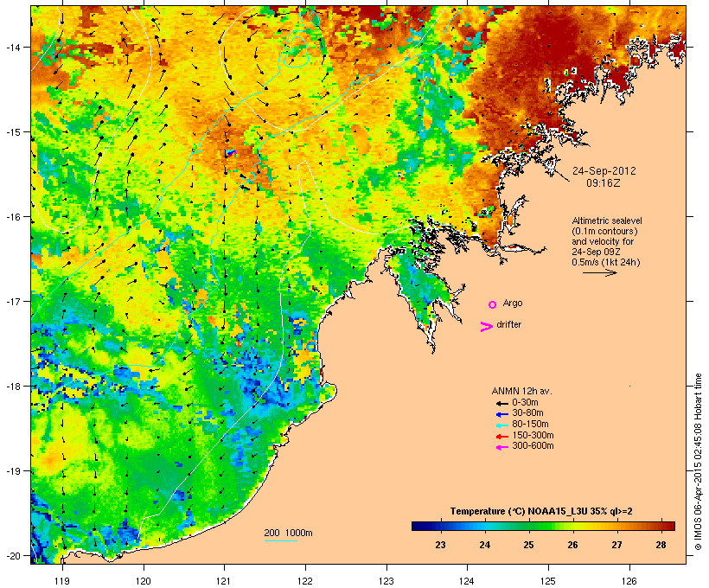The image size is (709, 588).
Task: Click the '200 1000m' isobath label
Action: pyautogui.click(x=288, y=533)
